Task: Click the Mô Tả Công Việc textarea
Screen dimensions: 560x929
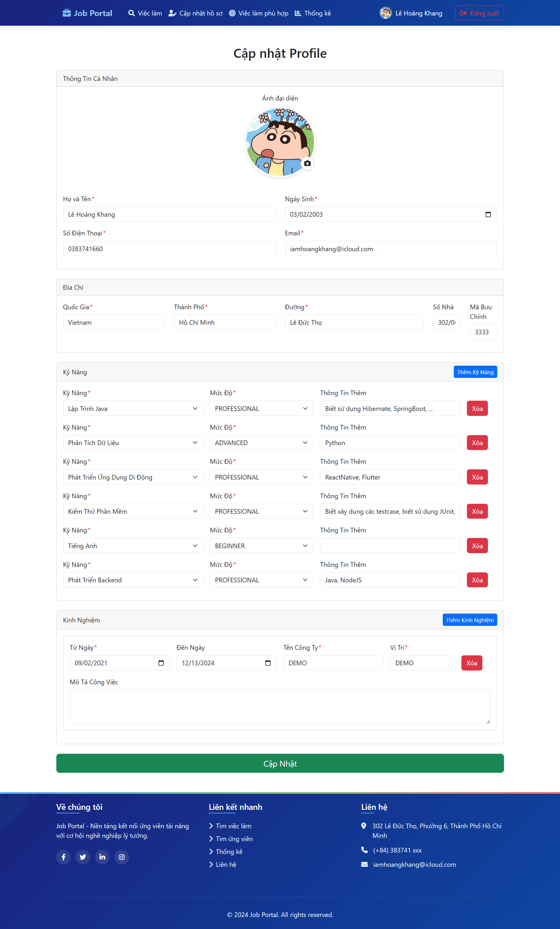Action: point(280,707)
